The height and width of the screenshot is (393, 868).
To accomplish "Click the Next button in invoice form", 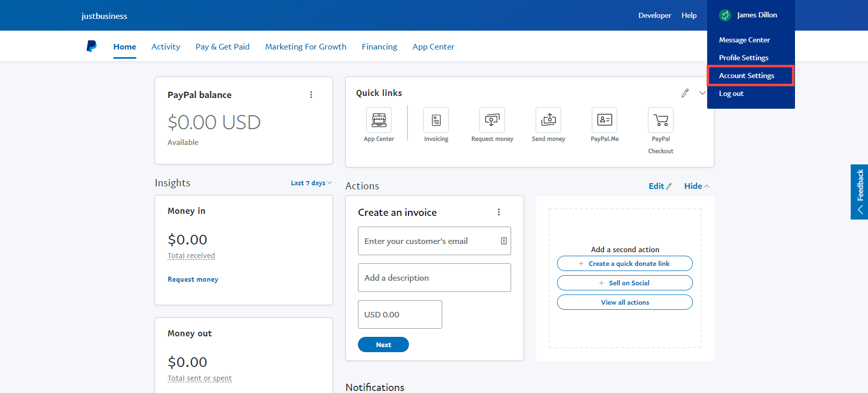I will (383, 345).
